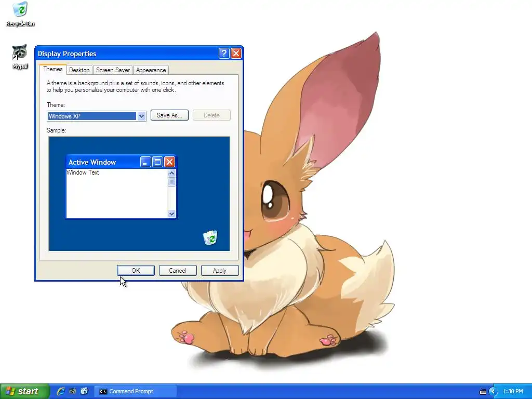The image size is (532, 399).
Task: Click the 1:30 PM clock
Action: click(x=513, y=391)
